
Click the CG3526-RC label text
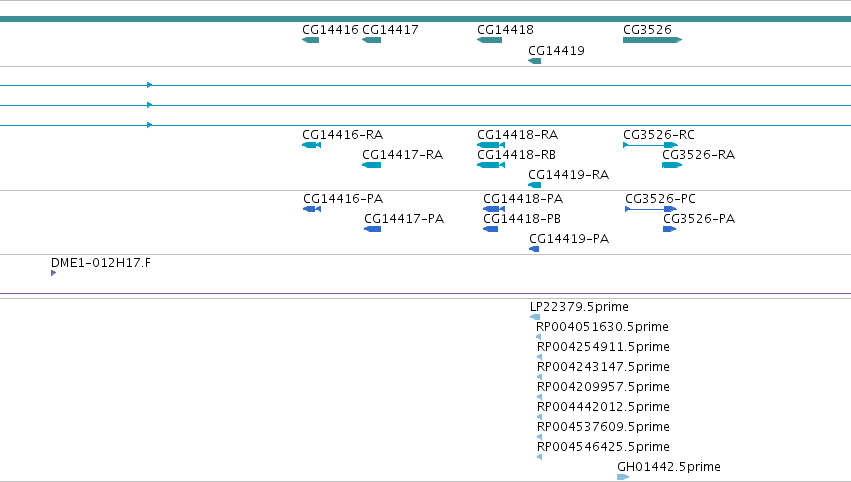coord(659,135)
